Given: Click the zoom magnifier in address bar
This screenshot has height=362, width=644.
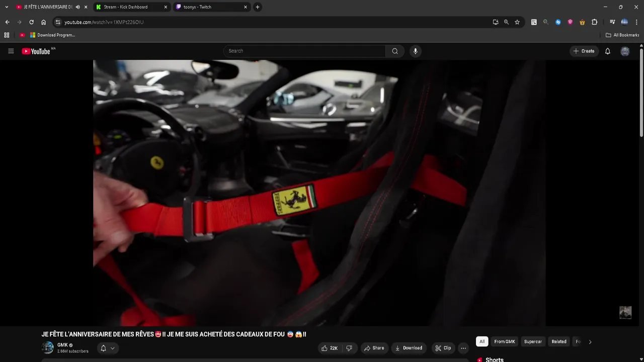Looking at the screenshot, I should (x=506, y=22).
